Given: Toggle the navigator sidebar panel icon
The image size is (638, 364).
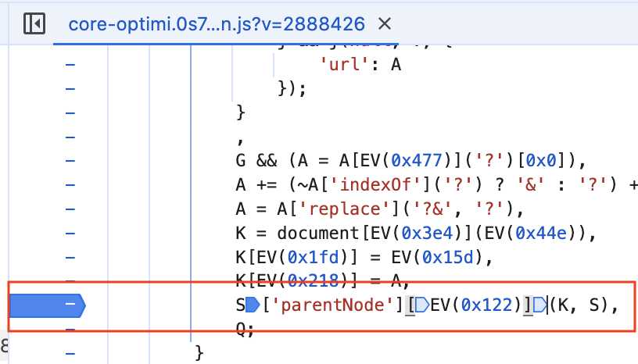Looking at the screenshot, I should (34, 23).
